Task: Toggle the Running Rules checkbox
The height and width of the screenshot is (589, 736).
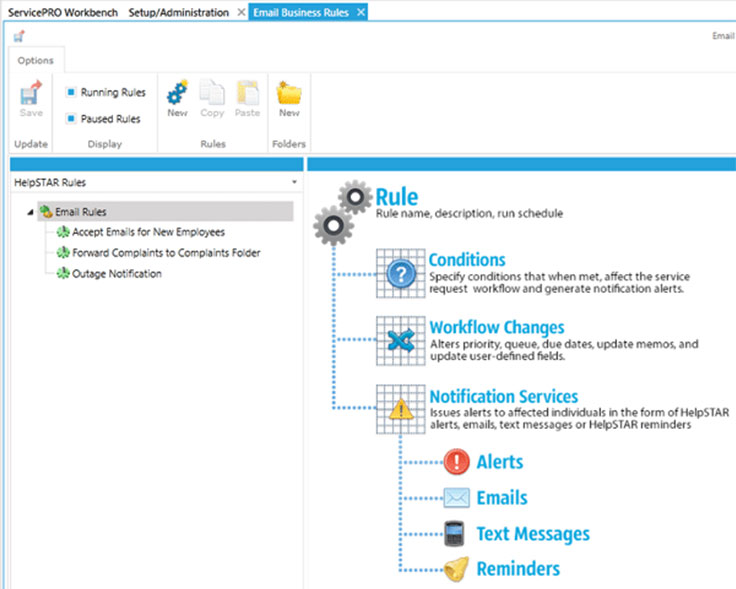Action: 71,93
